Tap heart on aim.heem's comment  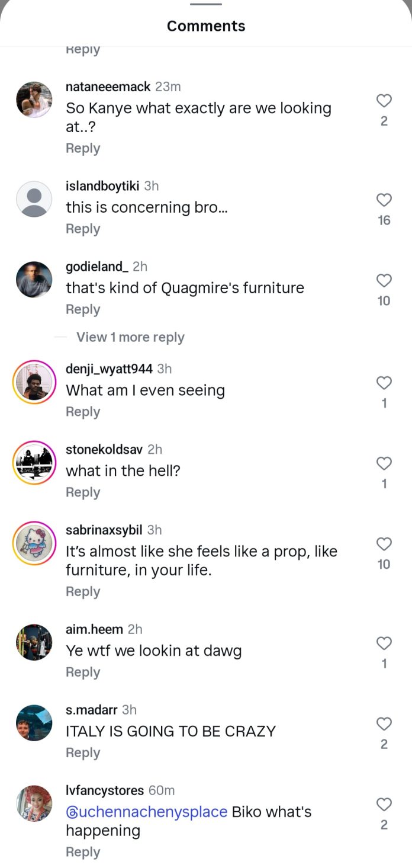click(384, 643)
